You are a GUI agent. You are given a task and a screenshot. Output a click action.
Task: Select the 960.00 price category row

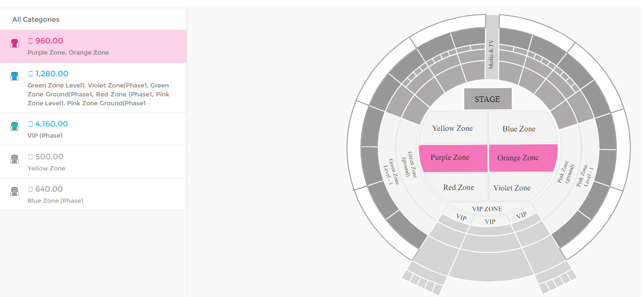click(x=93, y=46)
